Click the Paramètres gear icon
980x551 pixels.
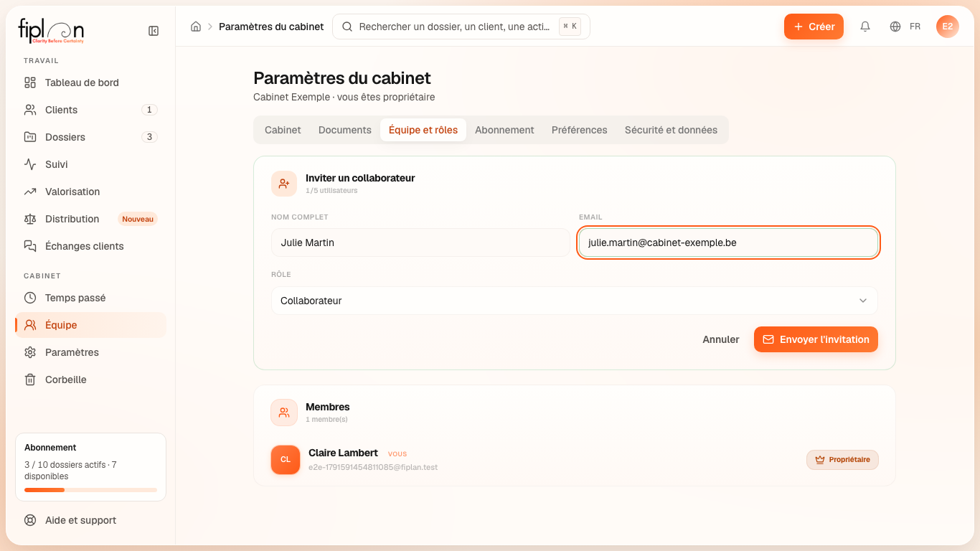pos(30,352)
